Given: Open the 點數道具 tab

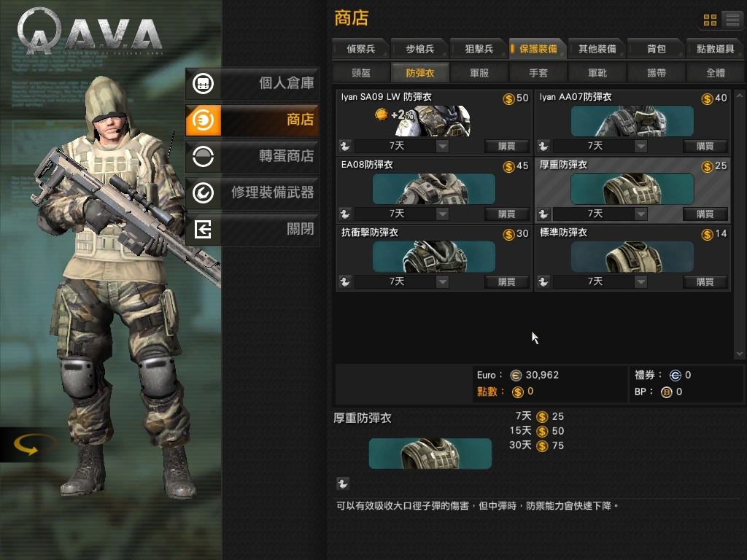Looking at the screenshot, I should tap(715, 49).
